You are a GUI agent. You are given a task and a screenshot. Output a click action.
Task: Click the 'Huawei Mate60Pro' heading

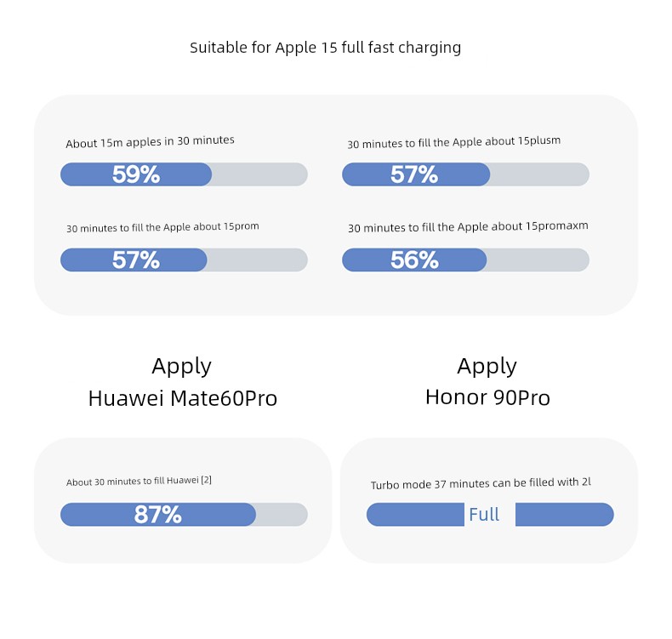tap(183, 398)
